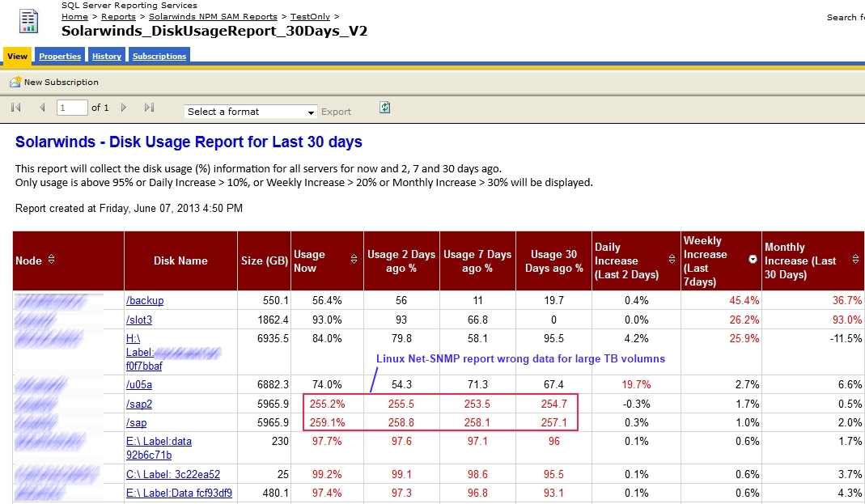Open the History tab
The height and width of the screenshot is (504, 865).
coord(107,57)
